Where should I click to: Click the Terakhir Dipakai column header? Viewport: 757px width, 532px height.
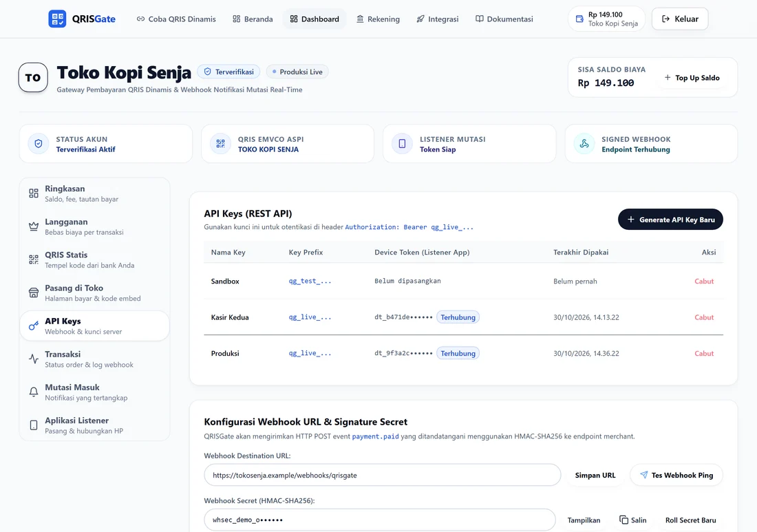581,252
